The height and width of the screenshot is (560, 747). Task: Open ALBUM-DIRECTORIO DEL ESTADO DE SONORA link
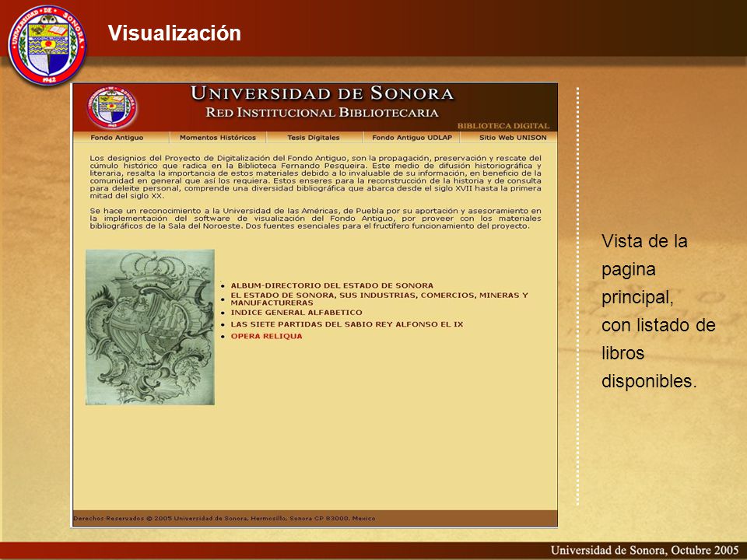(332, 285)
